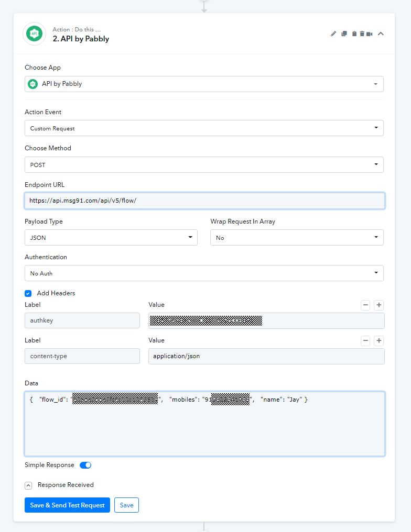This screenshot has width=411, height=532.
Task: Click the trash delete step icon
Action: coord(362,34)
